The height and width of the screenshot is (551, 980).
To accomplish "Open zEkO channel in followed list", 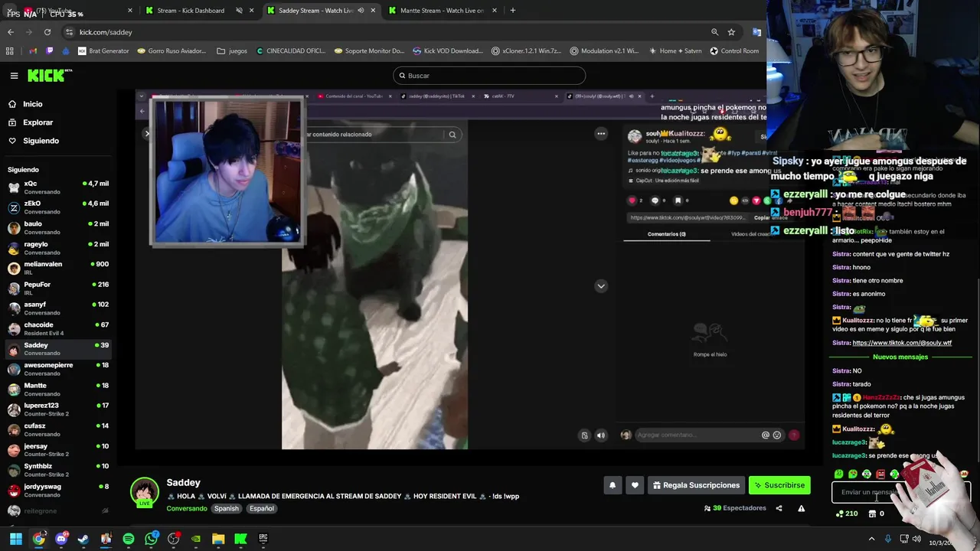I will (57, 207).
